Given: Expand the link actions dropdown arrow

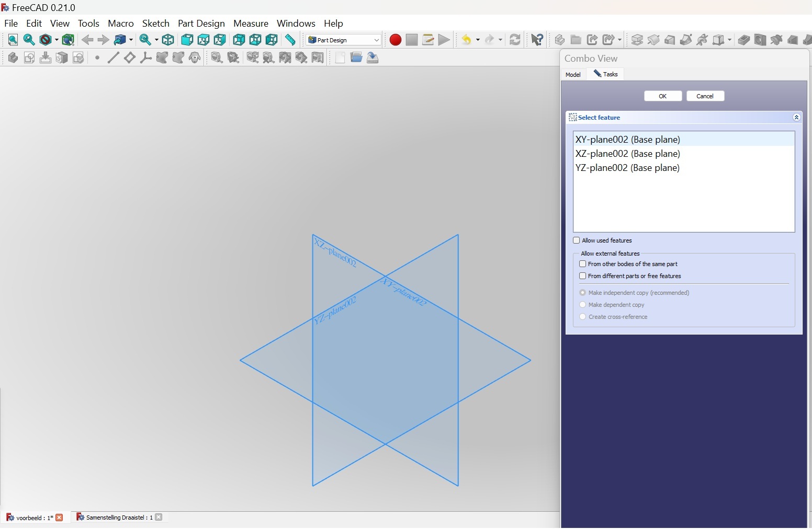Looking at the screenshot, I should tap(620, 40).
